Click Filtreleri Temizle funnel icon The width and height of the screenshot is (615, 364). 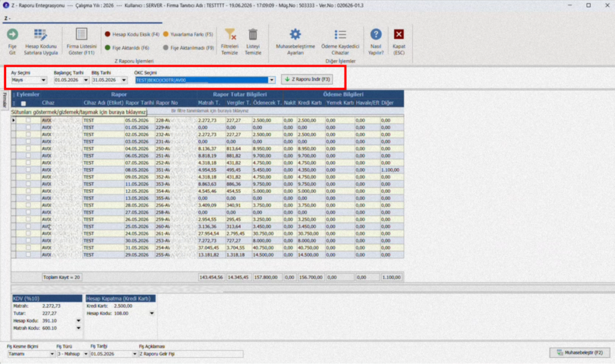[x=230, y=34]
